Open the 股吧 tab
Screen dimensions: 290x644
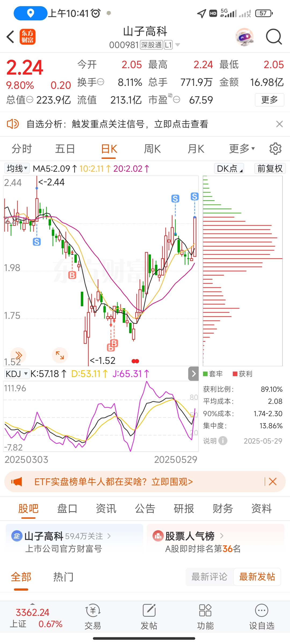(x=28, y=508)
